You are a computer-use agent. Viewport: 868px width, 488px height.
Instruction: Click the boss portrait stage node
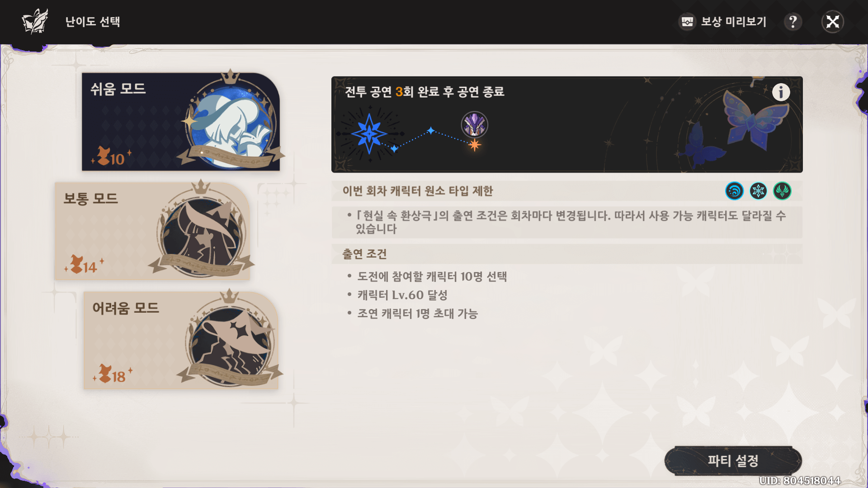[474, 125]
